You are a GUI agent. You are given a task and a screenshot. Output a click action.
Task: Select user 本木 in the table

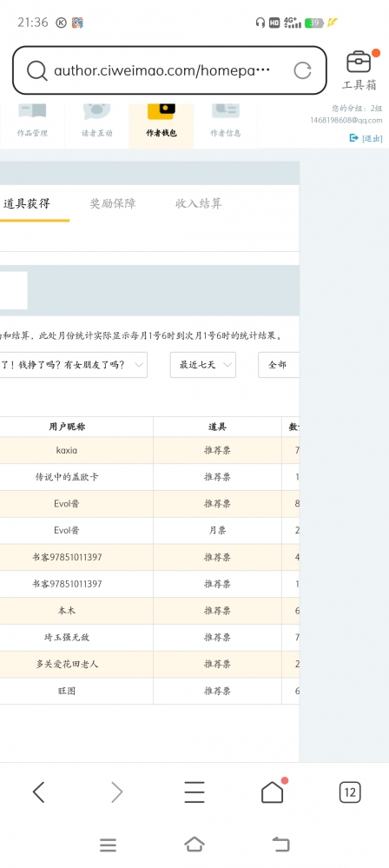pos(67,611)
